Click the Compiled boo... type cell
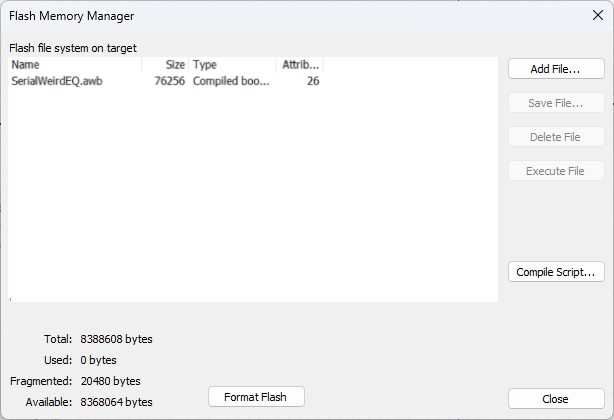The width and height of the screenshot is (614, 420). click(x=231, y=81)
